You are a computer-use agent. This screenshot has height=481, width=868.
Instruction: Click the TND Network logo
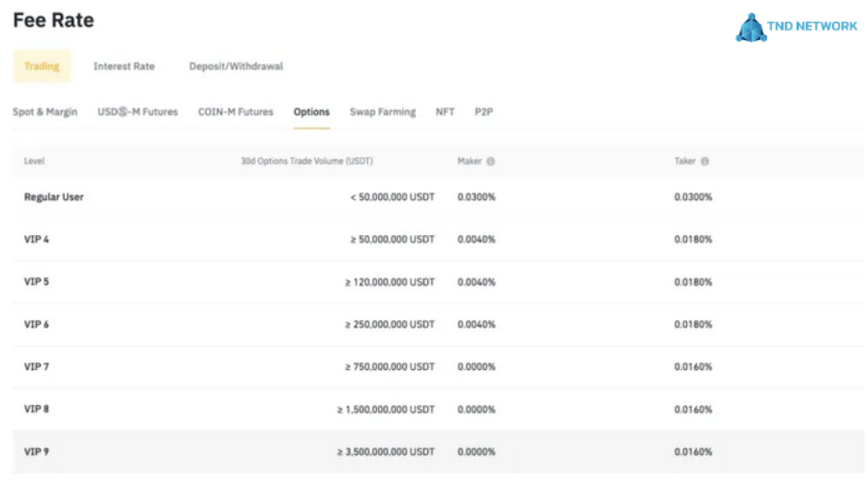pyautogui.click(x=796, y=27)
